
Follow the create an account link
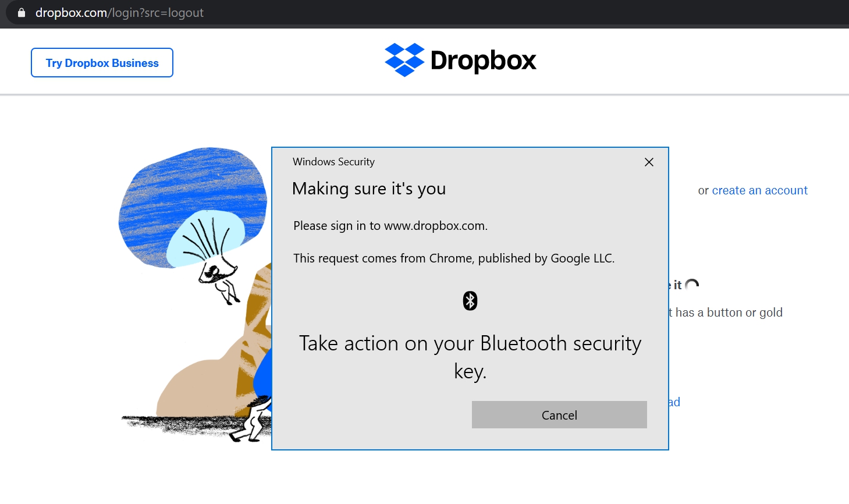759,190
